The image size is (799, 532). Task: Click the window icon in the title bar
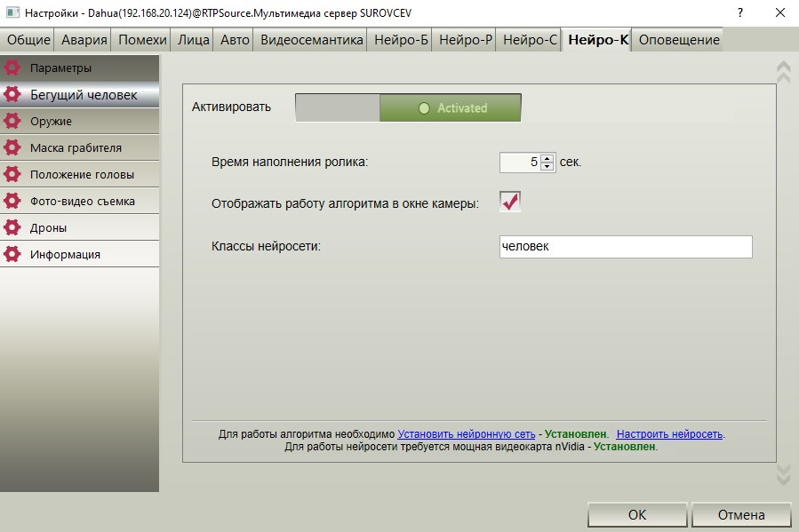coord(12,12)
